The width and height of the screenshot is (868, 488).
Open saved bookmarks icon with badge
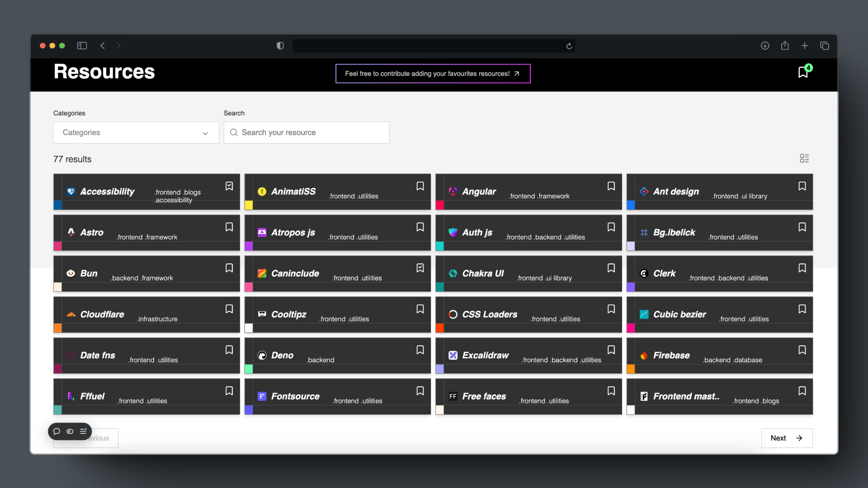803,72
